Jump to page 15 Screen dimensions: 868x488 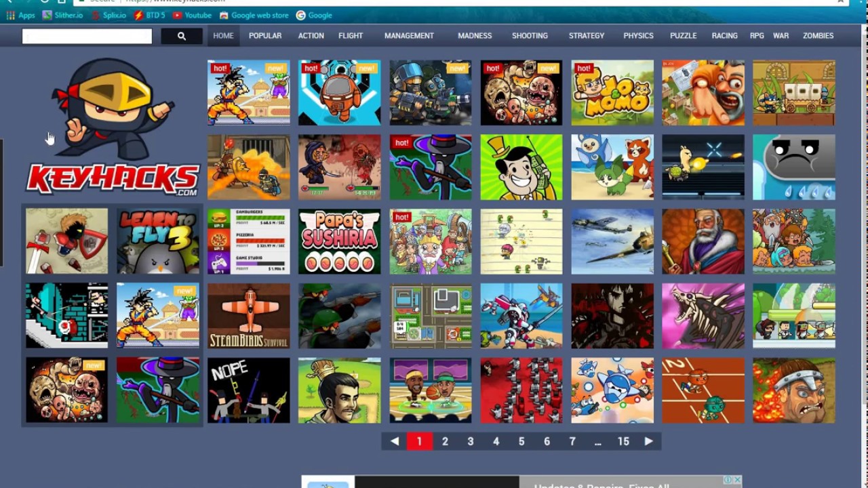(623, 441)
